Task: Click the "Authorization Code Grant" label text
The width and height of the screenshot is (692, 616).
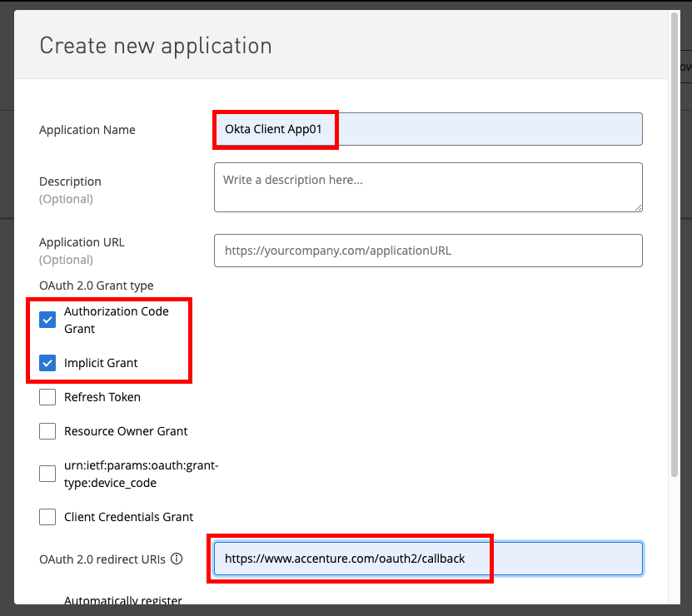Action: point(116,320)
